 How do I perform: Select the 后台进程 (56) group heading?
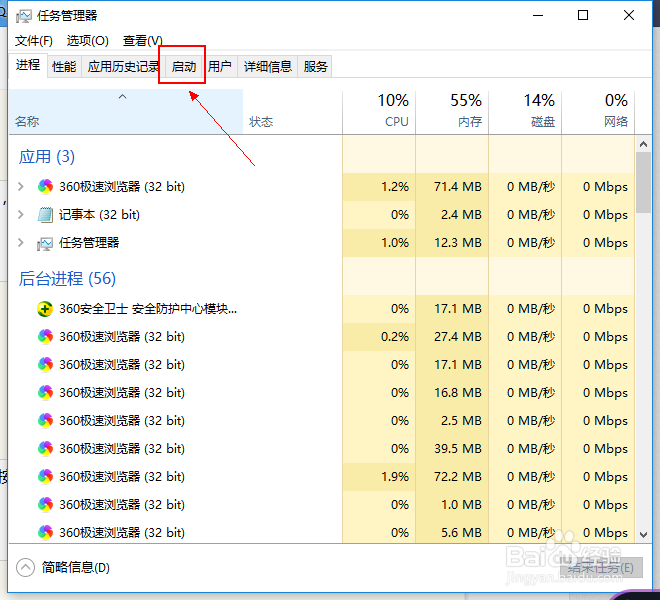coord(67,279)
